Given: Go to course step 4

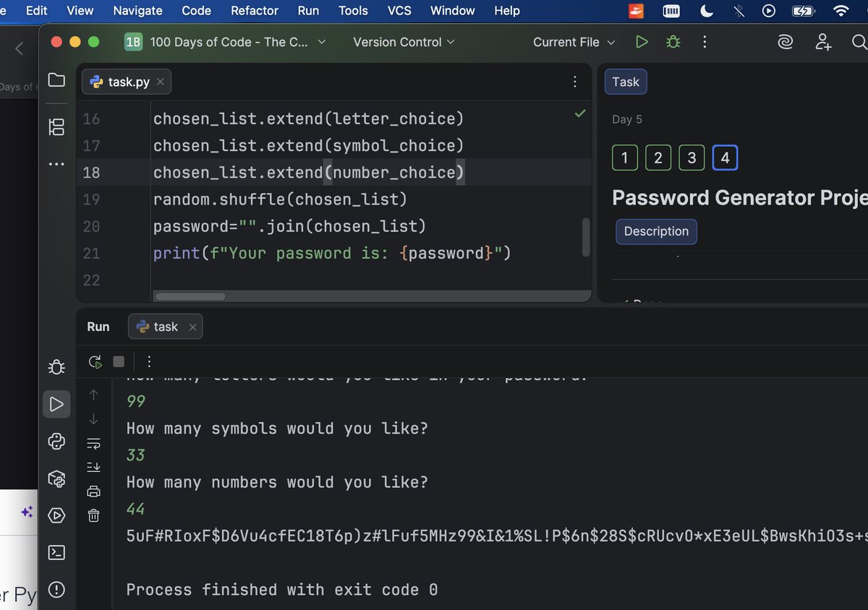Looking at the screenshot, I should (x=725, y=158).
